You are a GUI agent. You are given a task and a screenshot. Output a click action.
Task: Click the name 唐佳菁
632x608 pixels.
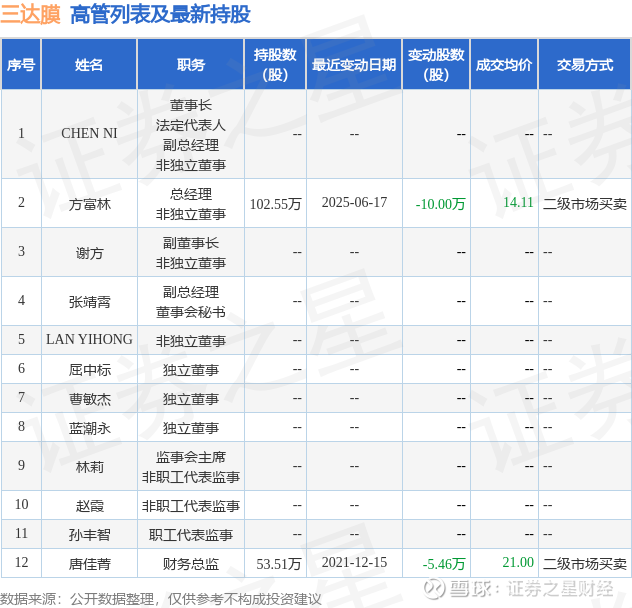(x=89, y=564)
